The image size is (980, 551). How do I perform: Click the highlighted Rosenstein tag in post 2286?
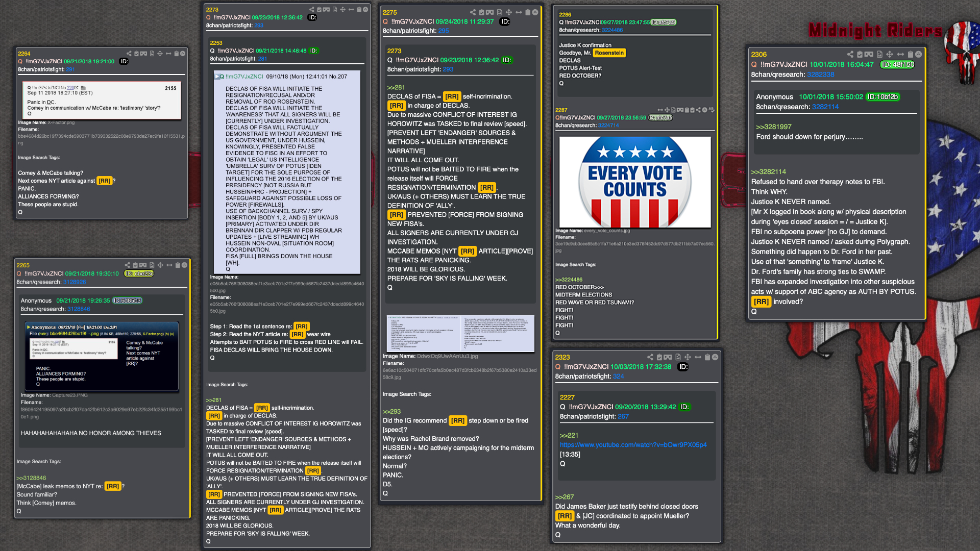click(x=609, y=53)
